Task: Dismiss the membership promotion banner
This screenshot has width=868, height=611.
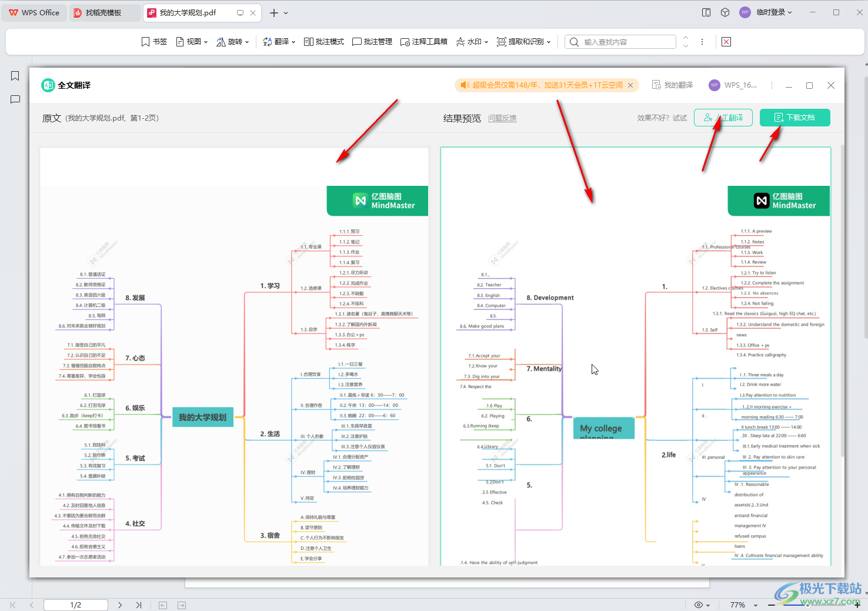Action: click(x=630, y=85)
